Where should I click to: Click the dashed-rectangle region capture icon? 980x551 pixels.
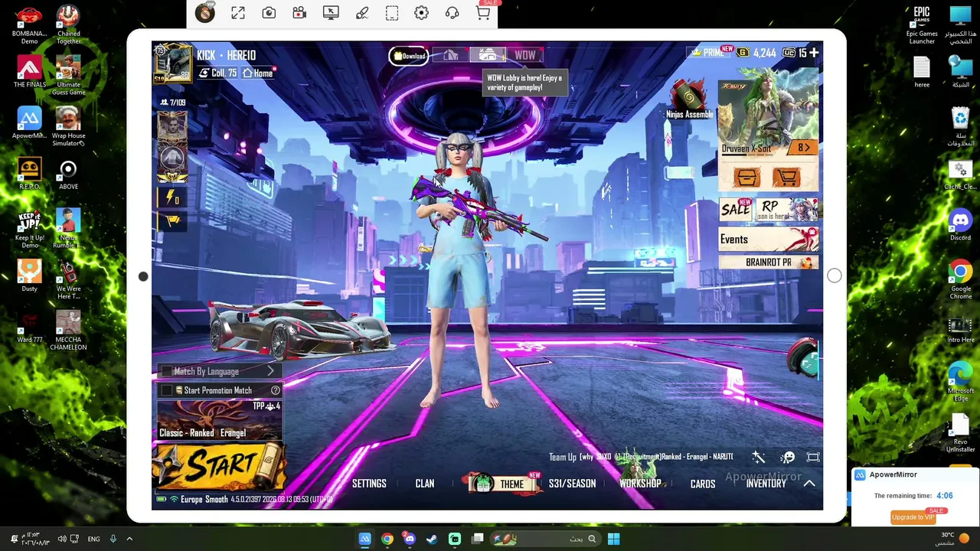tap(392, 13)
